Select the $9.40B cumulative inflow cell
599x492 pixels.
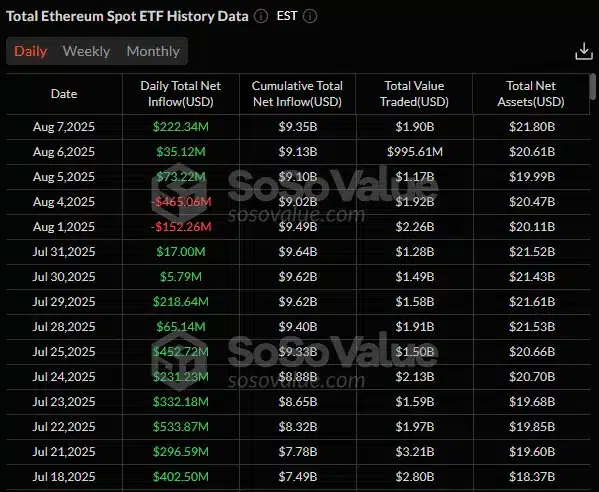coord(298,327)
